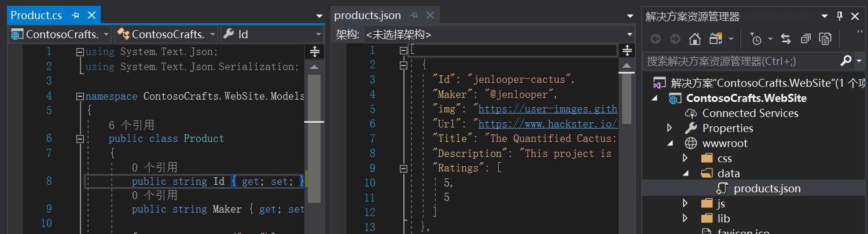Click the products.json file icon
This screenshot has height=234, width=868.
722,188
